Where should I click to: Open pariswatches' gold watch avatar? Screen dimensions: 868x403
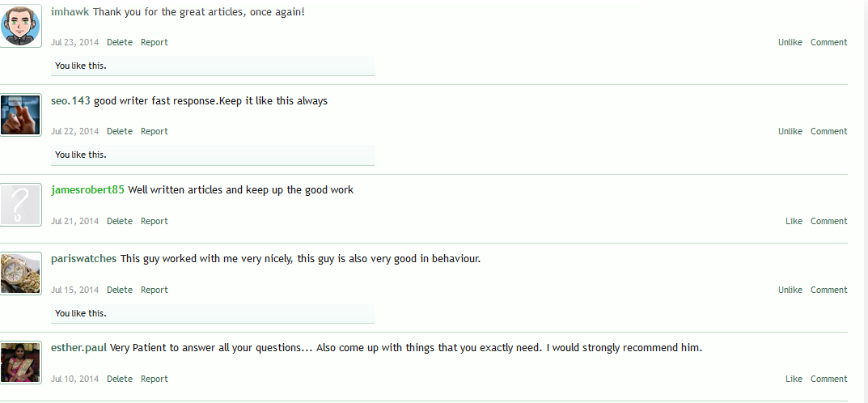pos(20,274)
